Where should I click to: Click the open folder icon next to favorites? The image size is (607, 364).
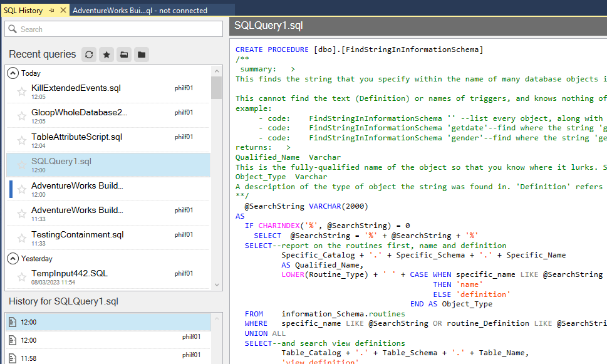(123, 55)
